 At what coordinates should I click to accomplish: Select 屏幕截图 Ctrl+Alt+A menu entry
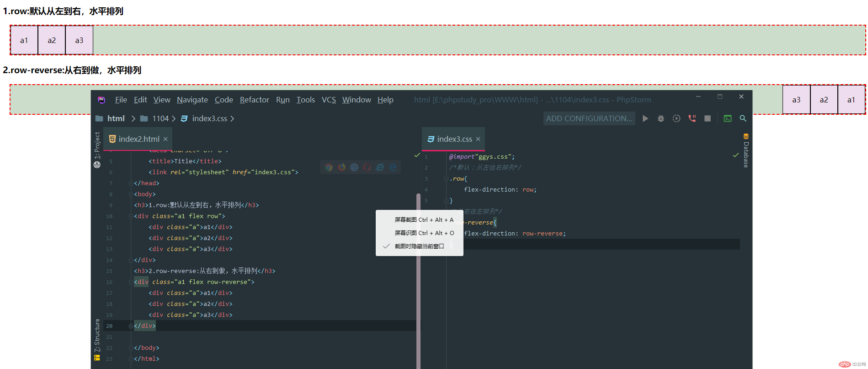(420, 220)
